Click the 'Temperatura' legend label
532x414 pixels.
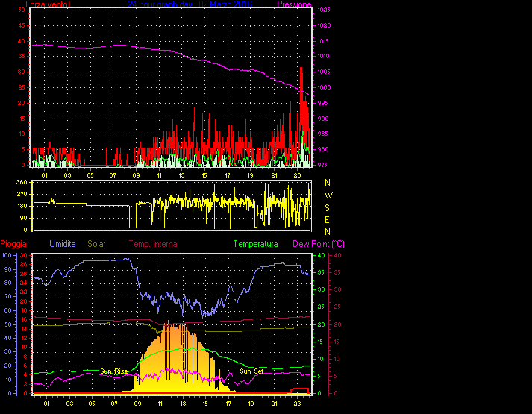tap(255, 244)
